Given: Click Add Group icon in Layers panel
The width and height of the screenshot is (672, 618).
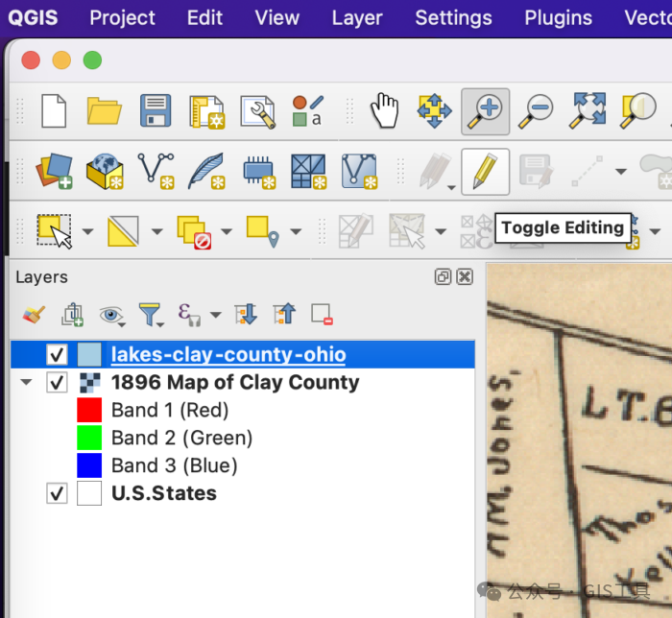Looking at the screenshot, I should click(x=72, y=315).
